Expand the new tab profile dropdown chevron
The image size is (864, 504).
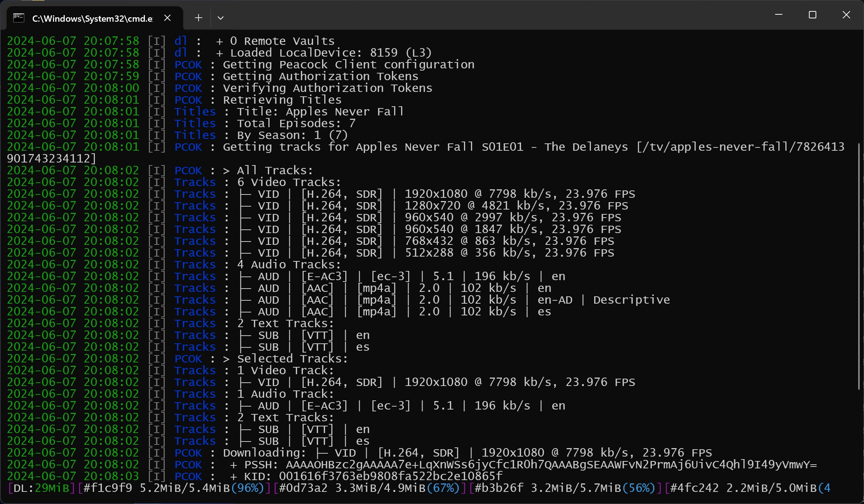coord(221,18)
